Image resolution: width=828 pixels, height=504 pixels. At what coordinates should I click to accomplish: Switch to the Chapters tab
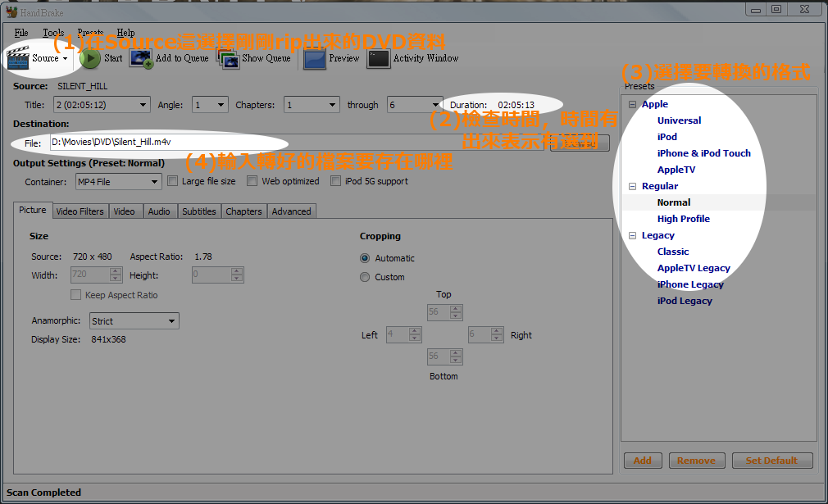pos(244,211)
